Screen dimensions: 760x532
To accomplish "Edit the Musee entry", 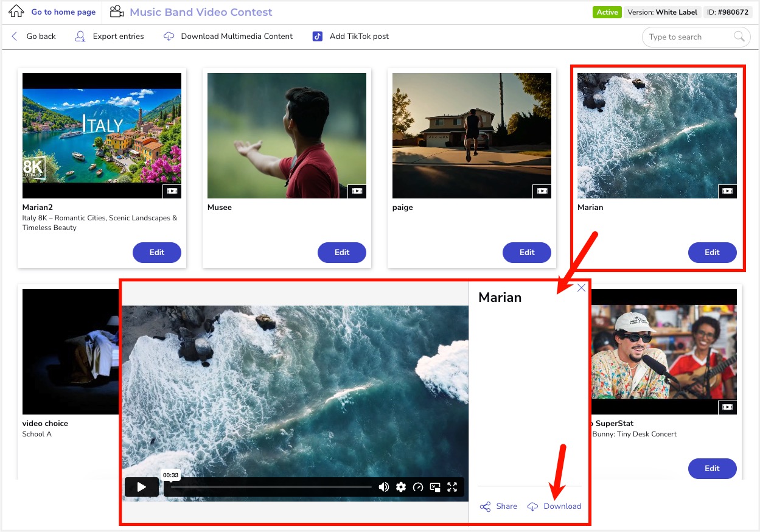I will click(342, 252).
